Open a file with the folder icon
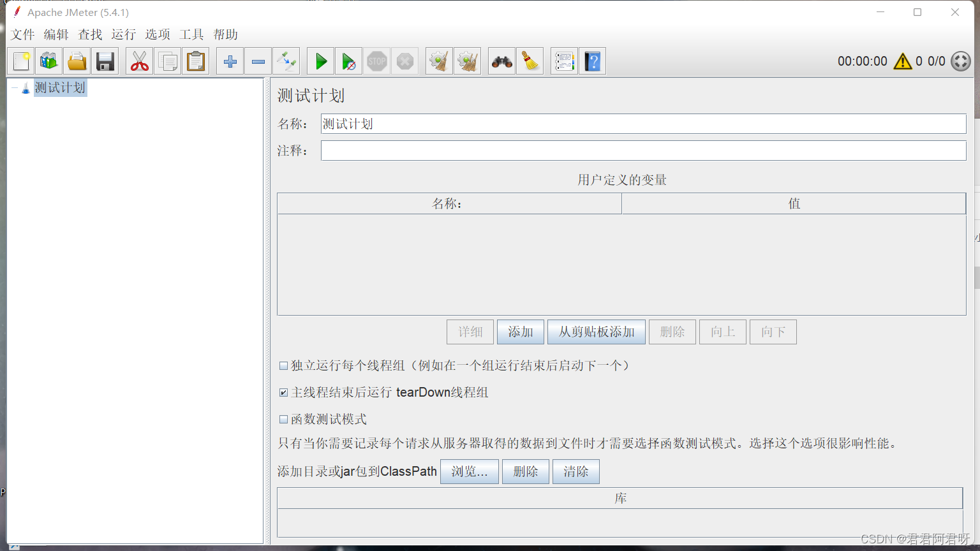The image size is (980, 551). (x=77, y=61)
